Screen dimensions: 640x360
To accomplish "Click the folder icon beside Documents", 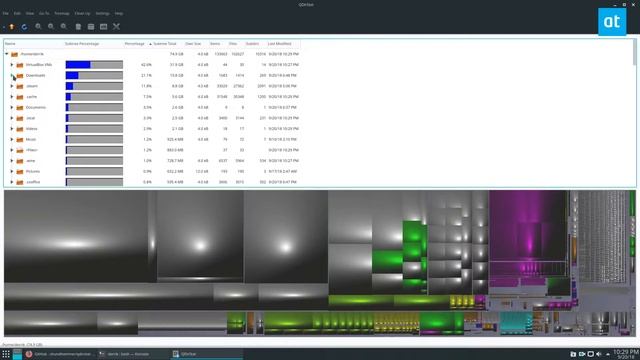I will click(20, 107).
